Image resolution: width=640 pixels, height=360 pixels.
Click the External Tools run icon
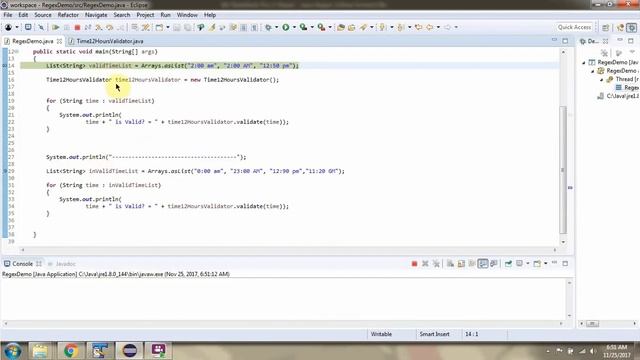[x=322, y=27]
